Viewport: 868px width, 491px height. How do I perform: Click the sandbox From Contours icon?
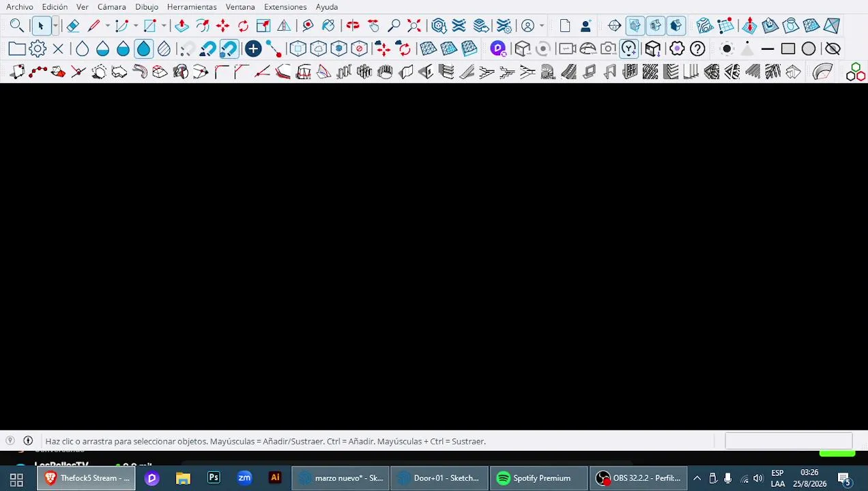tap(705, 26)
